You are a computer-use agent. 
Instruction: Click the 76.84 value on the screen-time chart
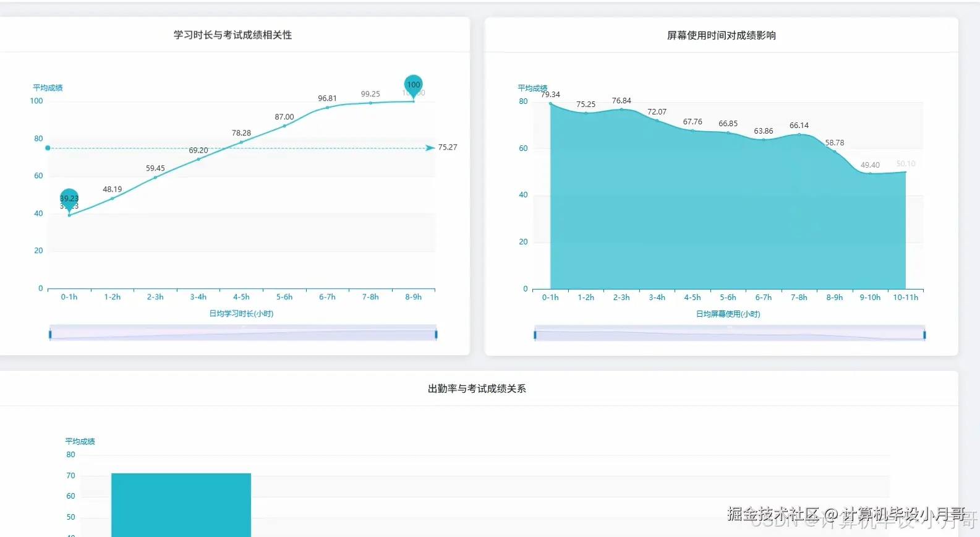(x=621, y=101)
